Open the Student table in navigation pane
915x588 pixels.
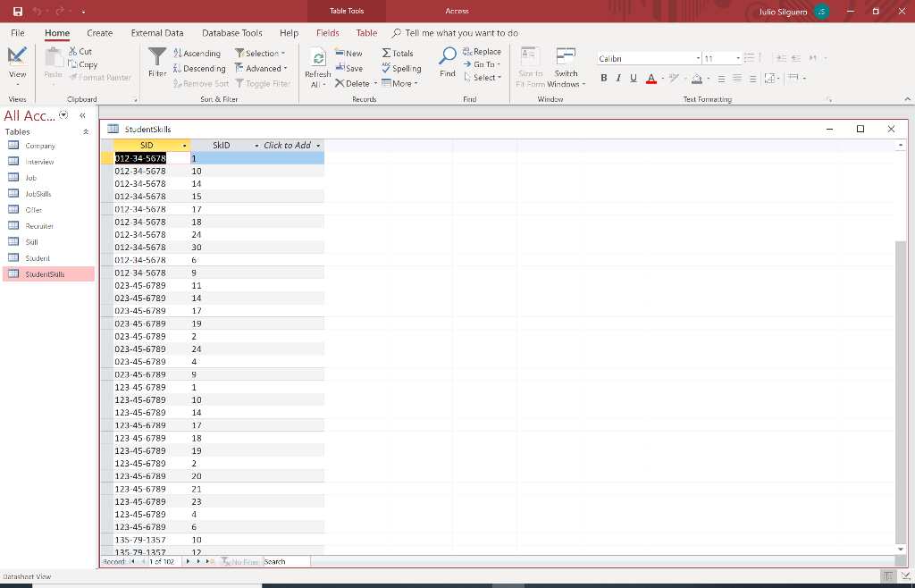(x=38, y=258)
